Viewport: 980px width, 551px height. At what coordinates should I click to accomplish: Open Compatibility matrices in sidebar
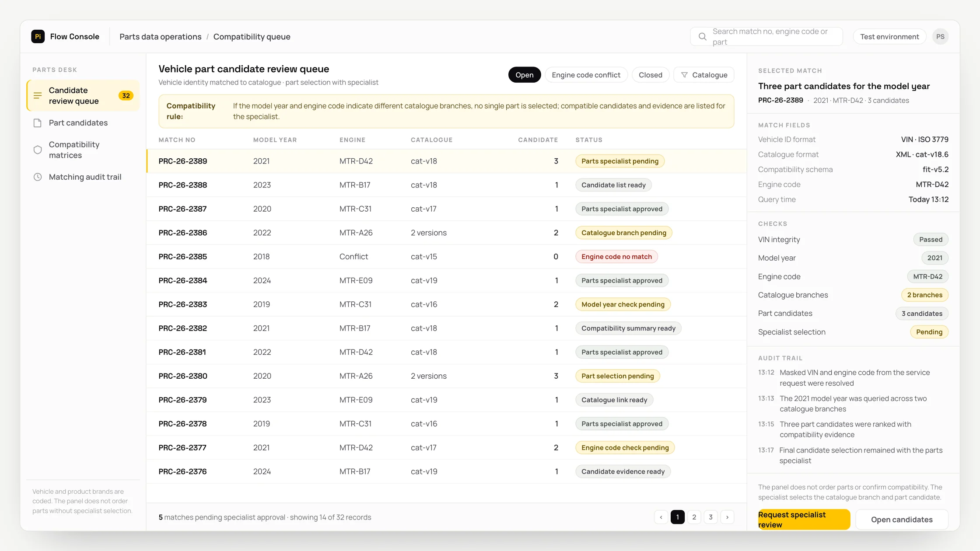click(x=83, y=150)
